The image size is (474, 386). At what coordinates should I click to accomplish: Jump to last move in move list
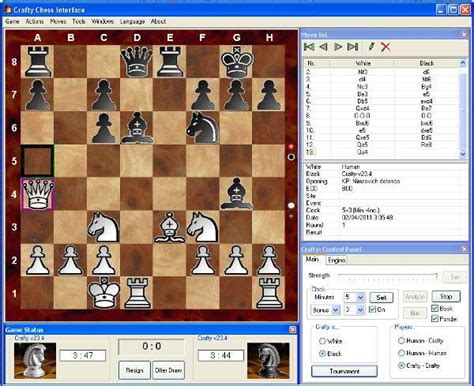(x=352, y=47)
